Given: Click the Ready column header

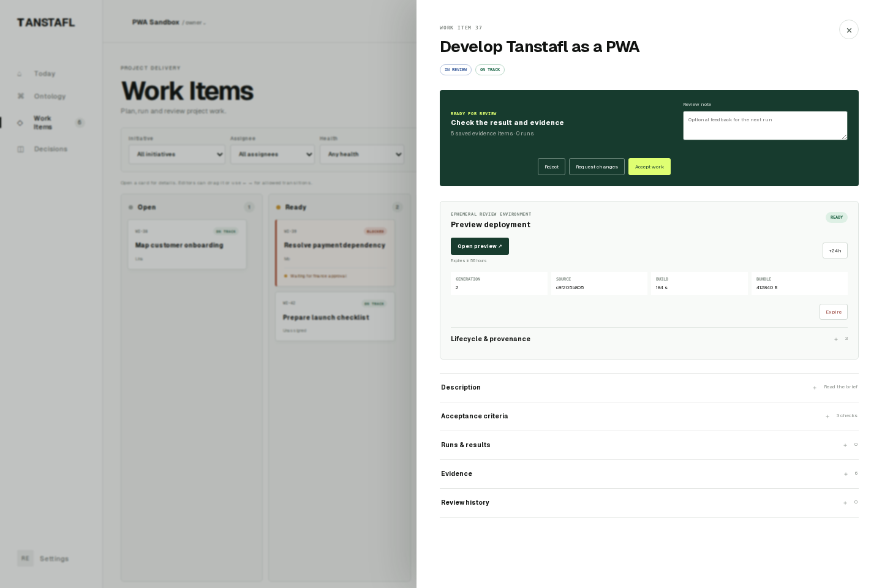Looking at the screenshot, I should (x=339, y=207).
